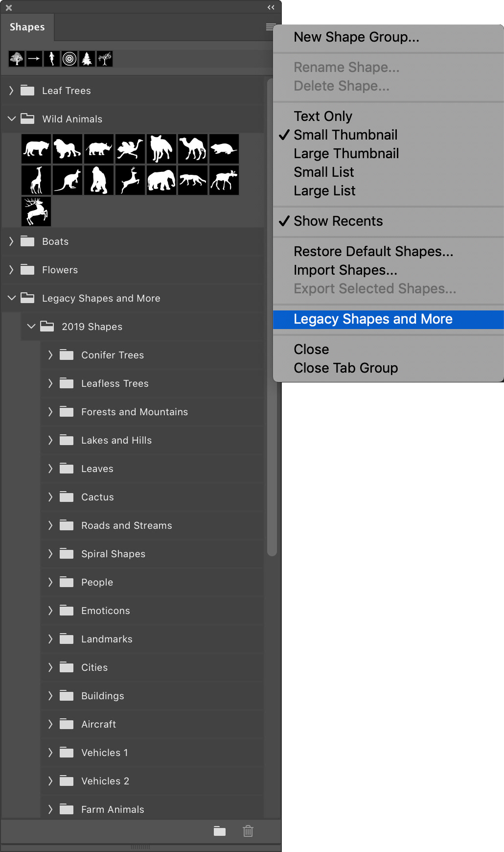Switch view to Large List
This screenshot has width=504, height=852.
point(324,191)
